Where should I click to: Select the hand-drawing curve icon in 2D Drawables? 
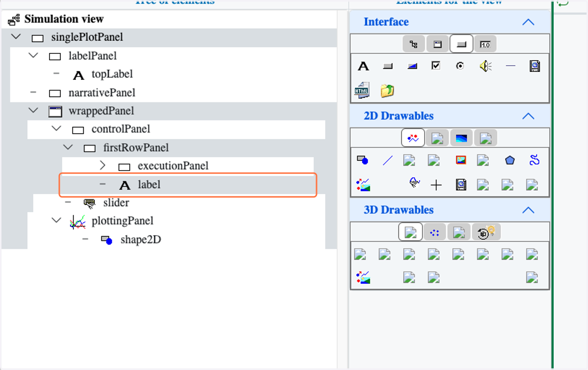coord(415,183)
